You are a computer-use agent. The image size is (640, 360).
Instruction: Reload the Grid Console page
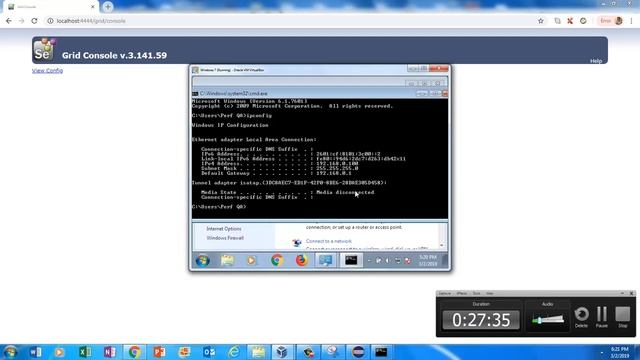pos(34,21)
